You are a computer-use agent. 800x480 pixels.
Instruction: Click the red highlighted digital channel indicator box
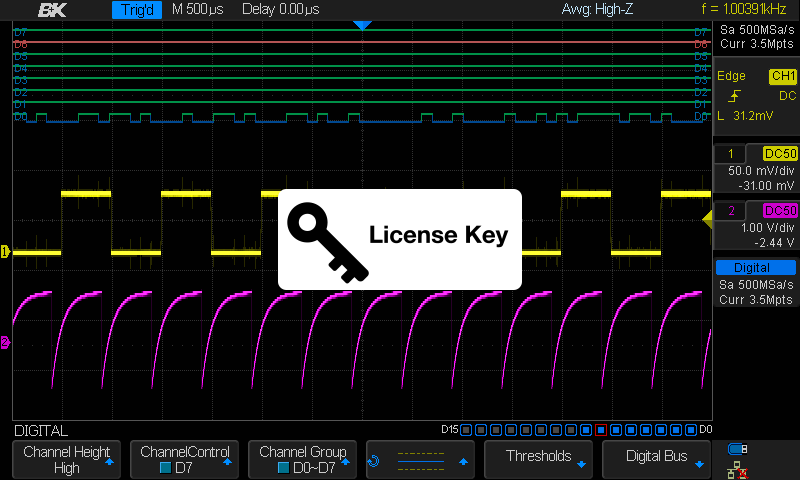pyautogui.click(x=601, y=430)
